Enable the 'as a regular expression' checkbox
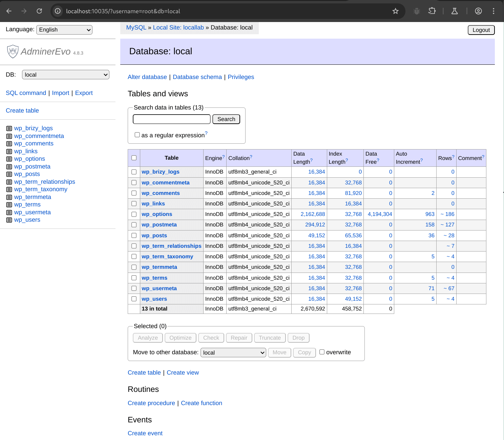 (x=137, y=135)
